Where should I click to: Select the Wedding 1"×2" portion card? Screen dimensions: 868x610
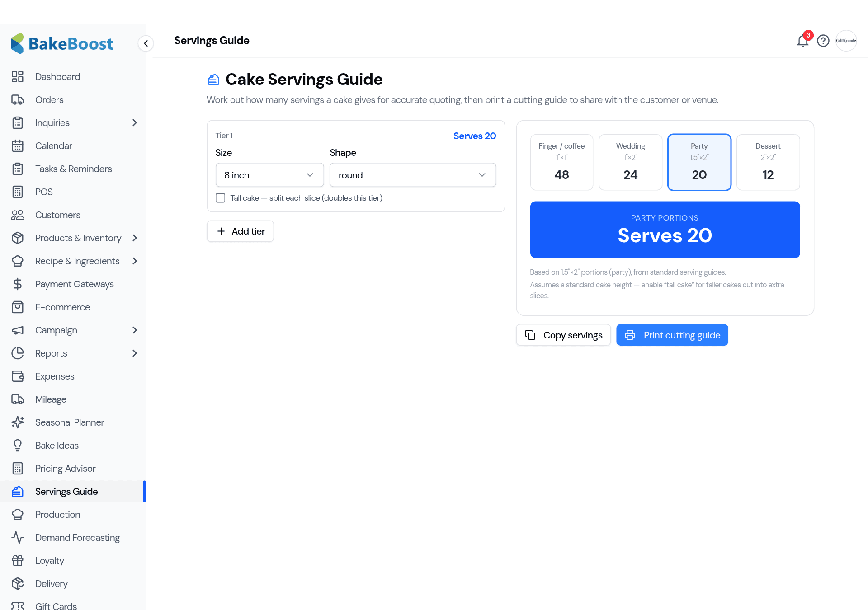[630, 162]
